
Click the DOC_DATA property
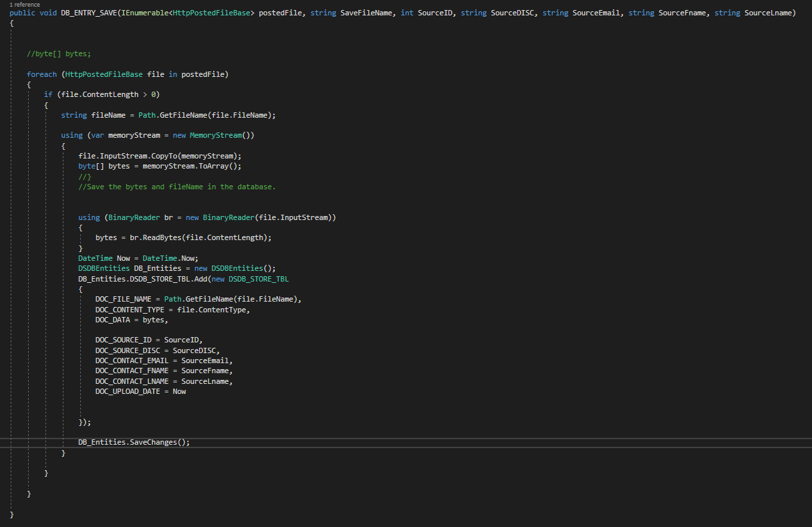[112, 320]
